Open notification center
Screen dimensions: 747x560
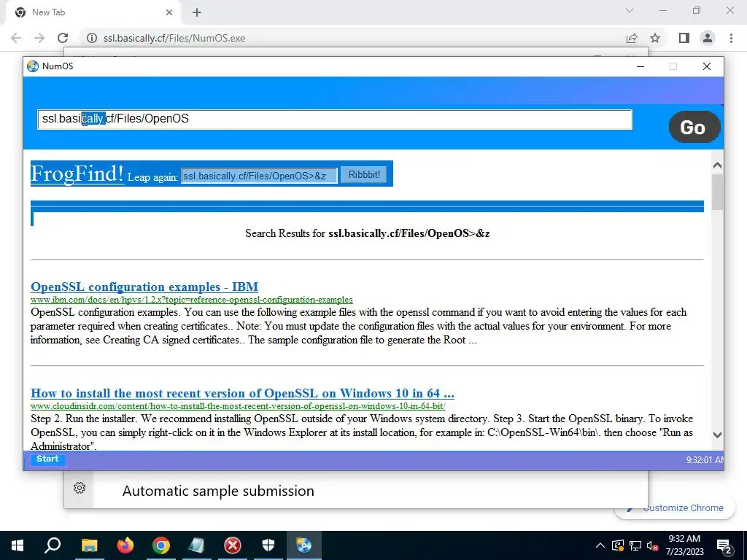tap(724, 546)
